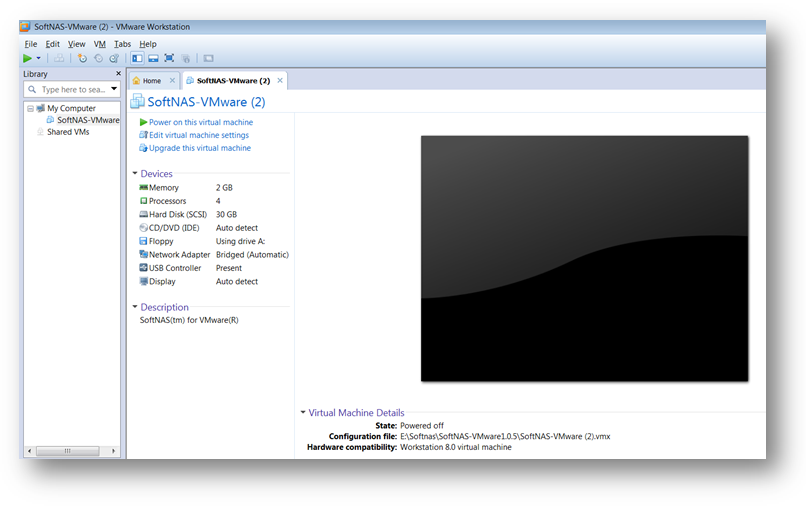Open the power options dropdown arrow in toolbar
Screen dimensions: 806x510
(x=39, y=59)
